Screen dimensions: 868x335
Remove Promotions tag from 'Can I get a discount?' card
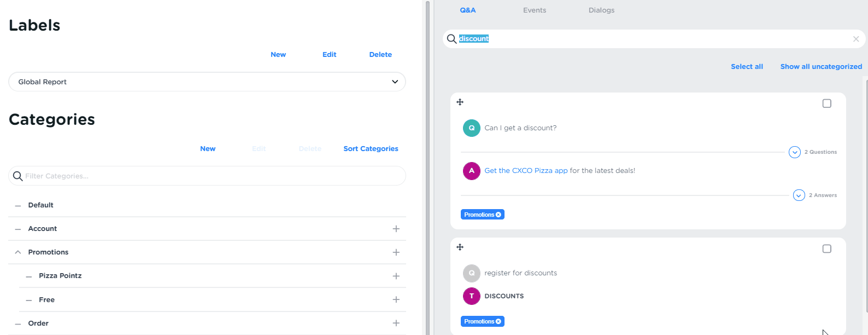498,215
